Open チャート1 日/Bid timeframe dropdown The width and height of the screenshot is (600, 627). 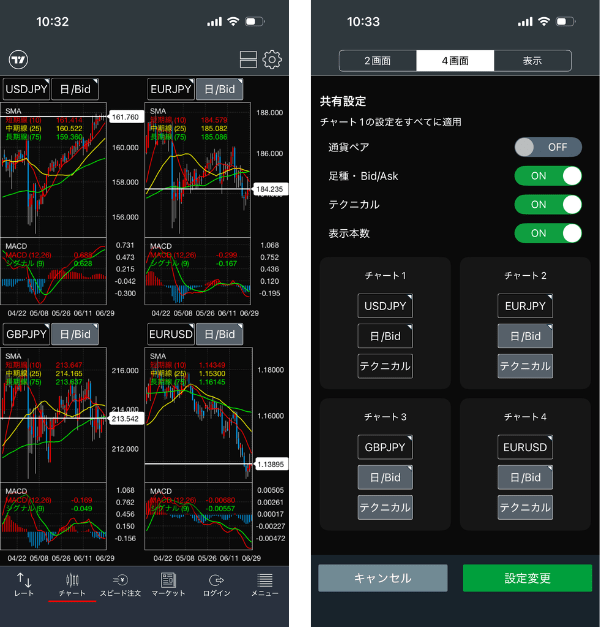(x=385, y=336)
